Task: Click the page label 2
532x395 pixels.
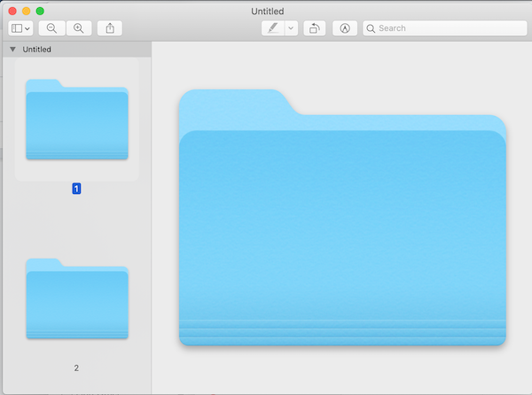Action: (x=76, y=368)
